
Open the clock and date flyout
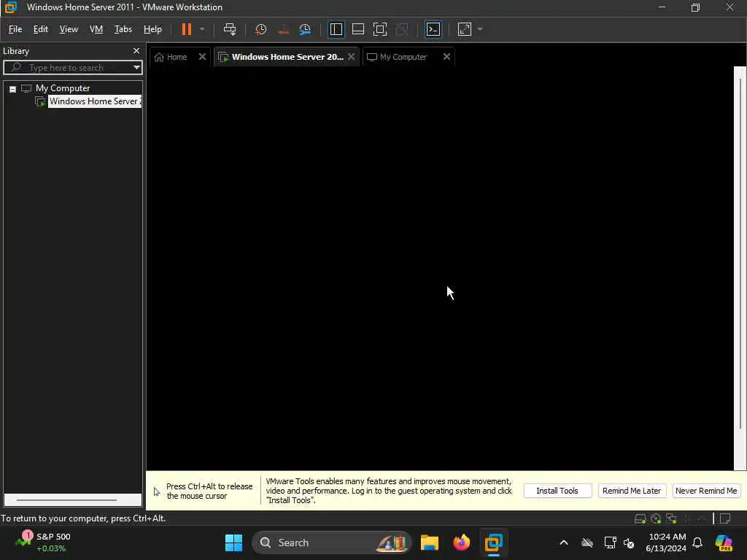tap(666, 542)
